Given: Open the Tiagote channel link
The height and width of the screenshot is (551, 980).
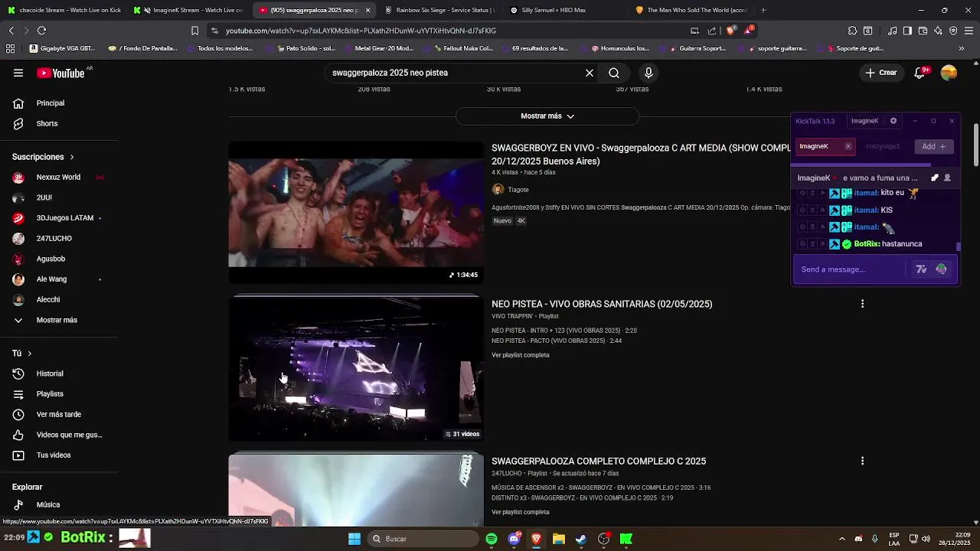Looking at the screenshot, I should pos(518,190).
